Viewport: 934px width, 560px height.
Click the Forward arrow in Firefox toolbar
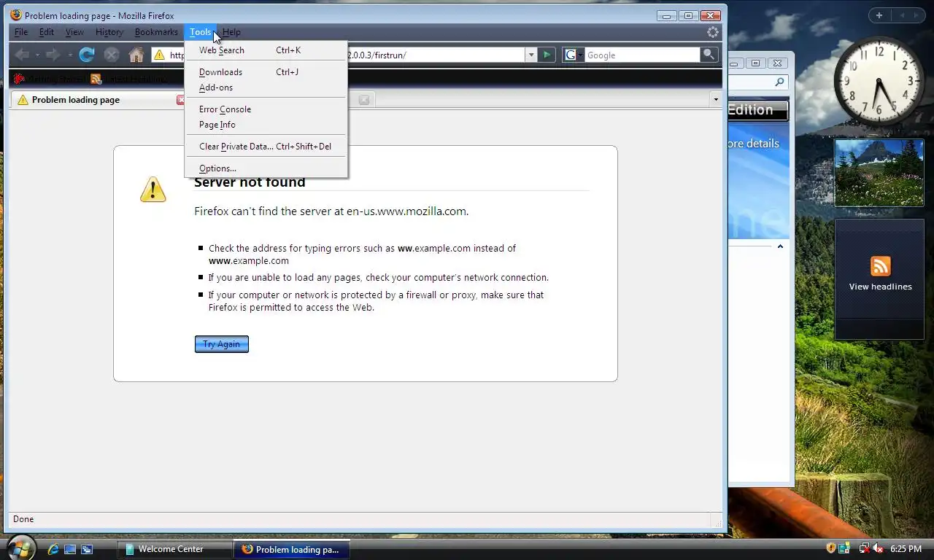(53, 55)
